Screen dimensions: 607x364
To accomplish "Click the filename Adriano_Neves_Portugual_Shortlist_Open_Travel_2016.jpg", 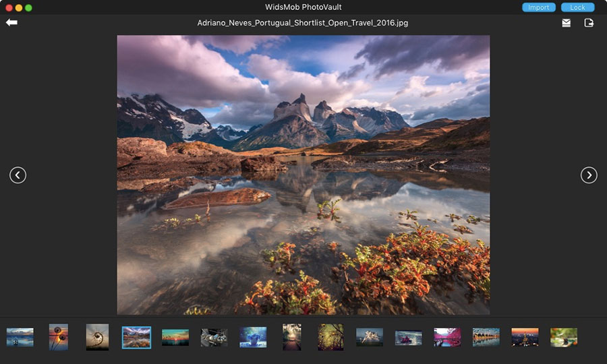I will pos(303,23).
